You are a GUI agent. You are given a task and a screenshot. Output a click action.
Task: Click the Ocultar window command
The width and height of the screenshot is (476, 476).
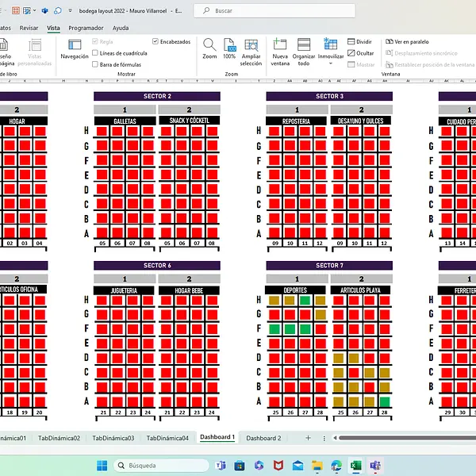point(361,53)
